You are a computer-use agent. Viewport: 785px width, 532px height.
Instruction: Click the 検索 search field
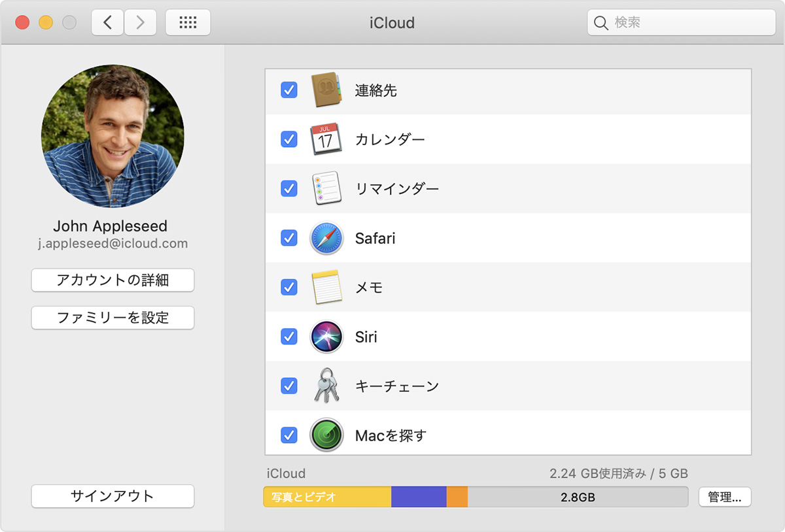[681, 23]
